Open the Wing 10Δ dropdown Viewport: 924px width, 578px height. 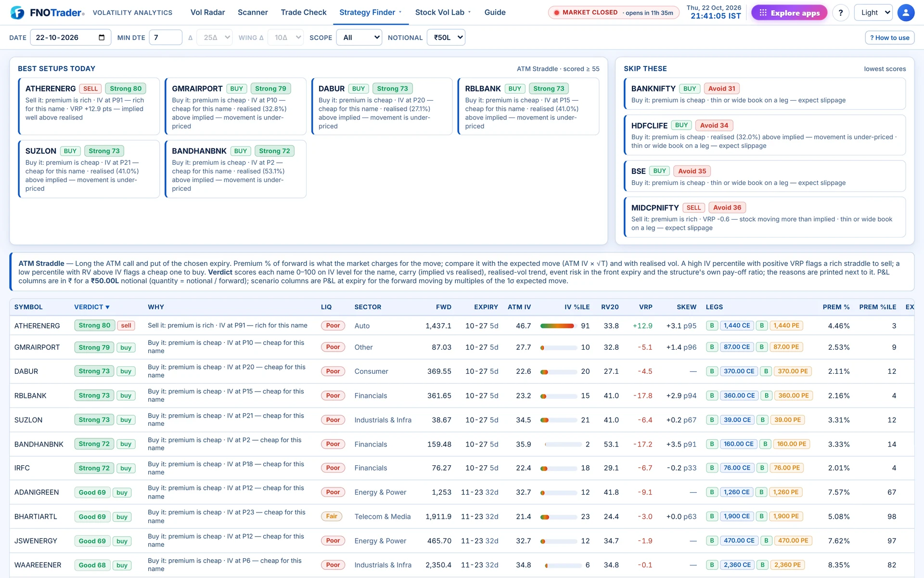tap(286, 38)
